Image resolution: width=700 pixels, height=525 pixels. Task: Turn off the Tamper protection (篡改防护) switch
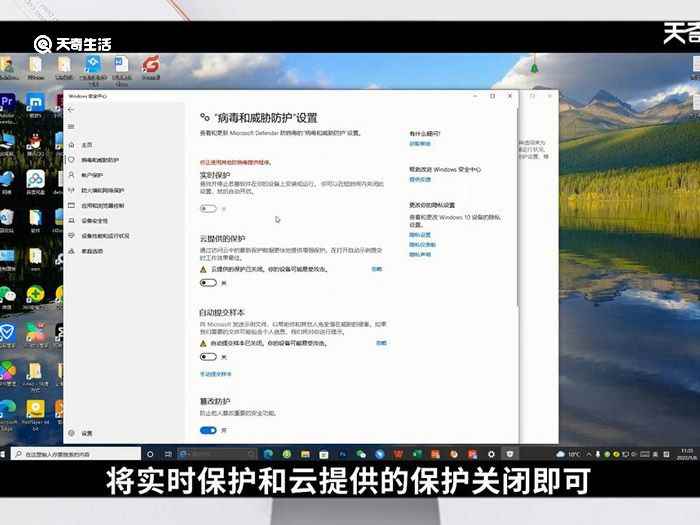coord(208,430)
